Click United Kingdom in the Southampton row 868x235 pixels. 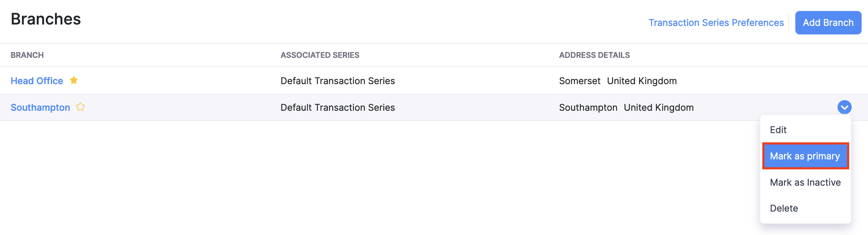[x=659, y=108]
